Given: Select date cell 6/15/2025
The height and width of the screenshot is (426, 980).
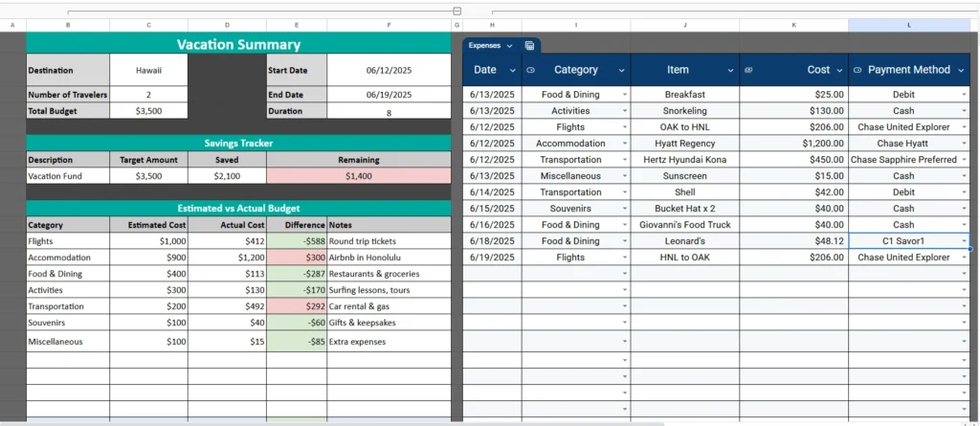Looking at the screenshot, I should click(492, 209).
